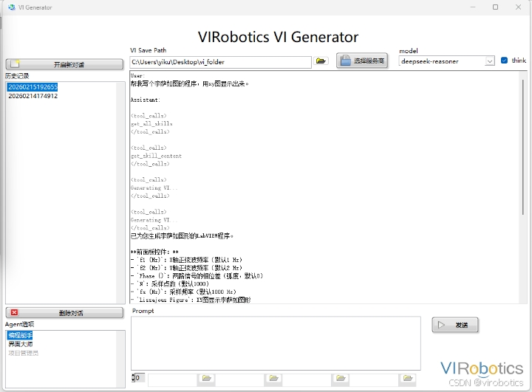This screenshot has width=532, height=392.
Task: Start a new conversation with 开启新对话
Action: pos(64,64)
